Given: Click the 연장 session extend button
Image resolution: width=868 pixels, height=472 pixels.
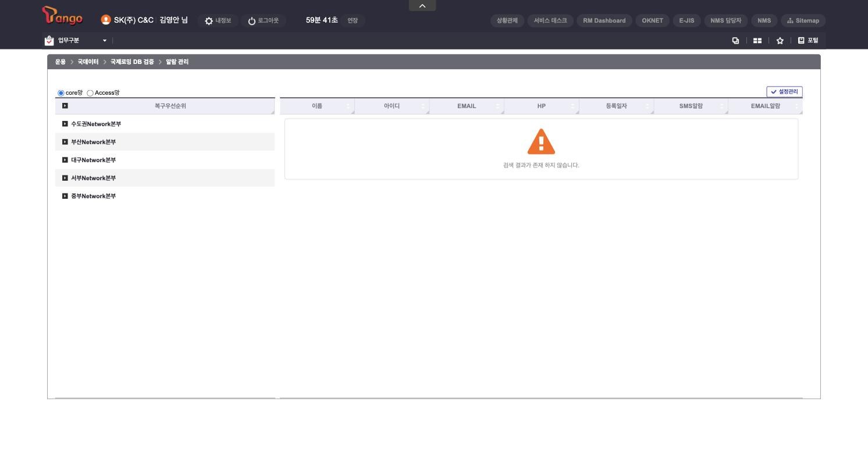Looking at the screenshot, I should coord(353,20).
